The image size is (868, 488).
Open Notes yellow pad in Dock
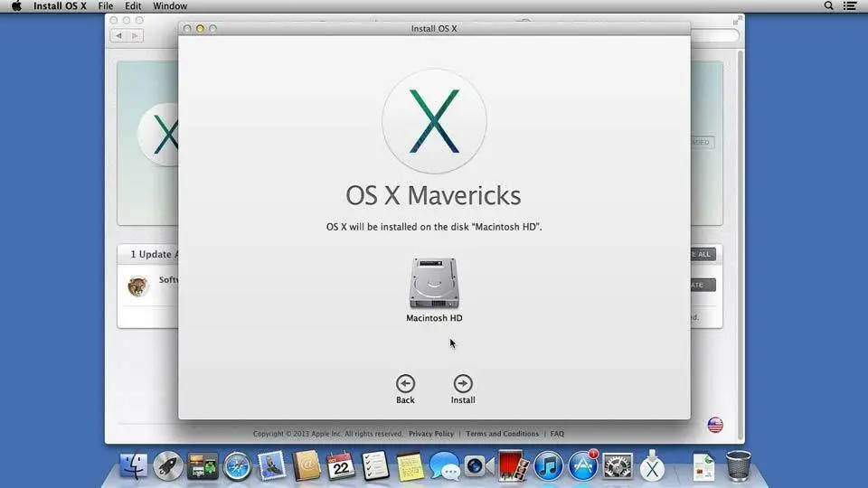coord(410,466)
